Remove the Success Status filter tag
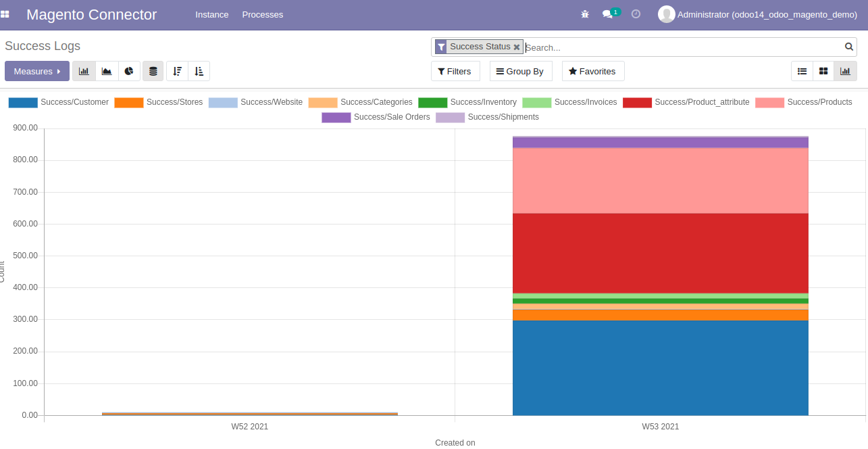Image resolution: width=868 pixels, height=449 pixels. (517, 47)
